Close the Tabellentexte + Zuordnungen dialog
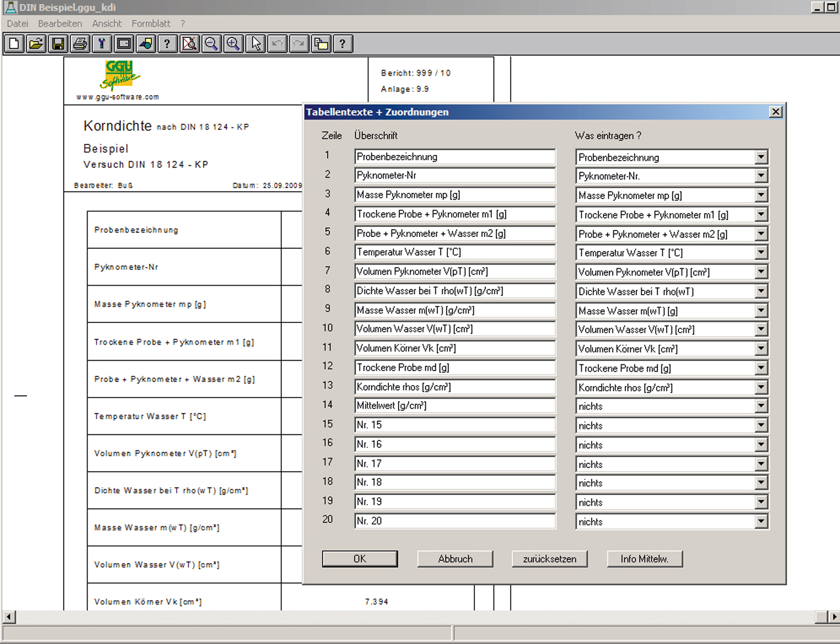This screenshot has width=840, height=644. tap(776, 112)
